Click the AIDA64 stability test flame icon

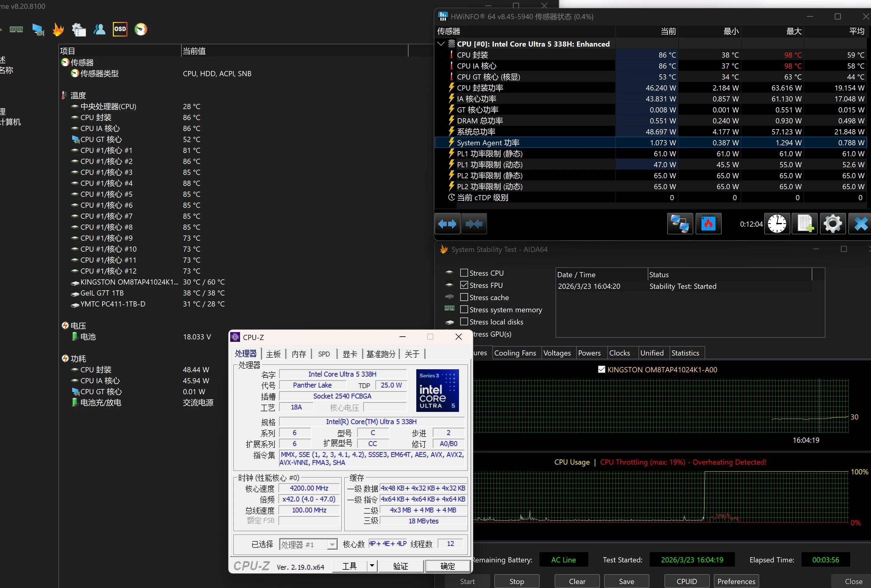[58, 29]
